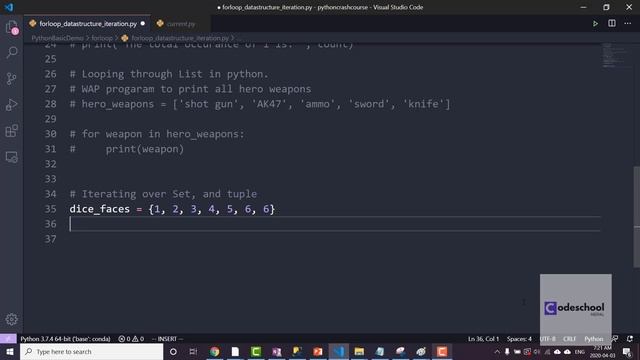Run Python file with play icon
This screenshot has height=360, width=640.
click(595, 24)
